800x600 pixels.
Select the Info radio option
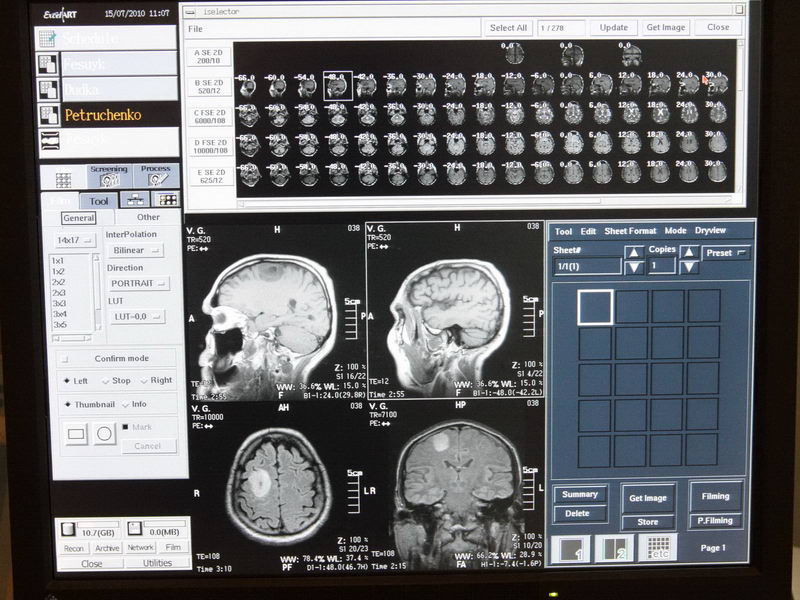coord(125,404)
